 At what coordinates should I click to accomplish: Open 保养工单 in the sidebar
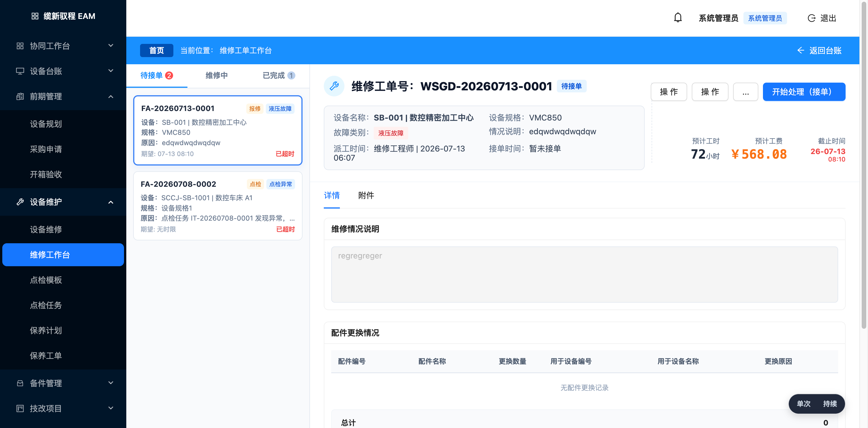click(x=63, y=356)
